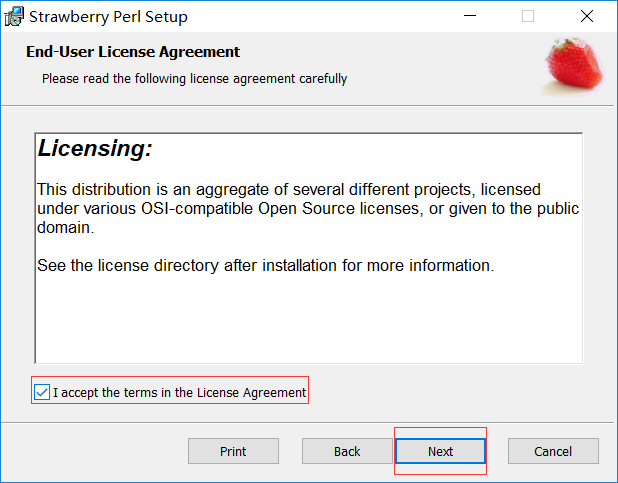
Task: Go Back to the previous setup step
Action: [347, 451]
